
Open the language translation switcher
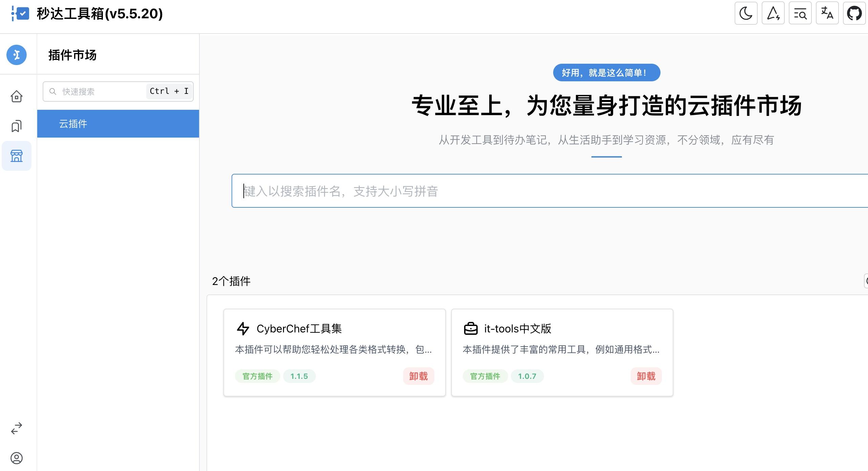827,14
